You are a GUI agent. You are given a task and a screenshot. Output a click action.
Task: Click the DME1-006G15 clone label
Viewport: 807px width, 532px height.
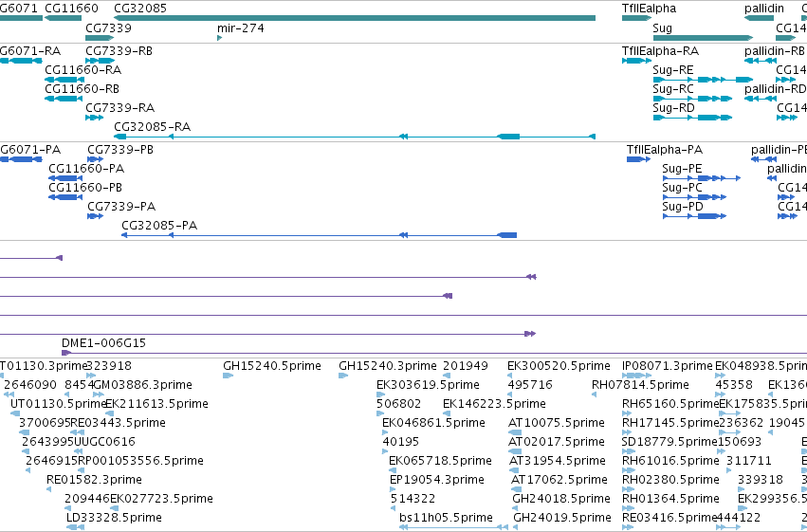pyautogui.click(x=103, y=343)
